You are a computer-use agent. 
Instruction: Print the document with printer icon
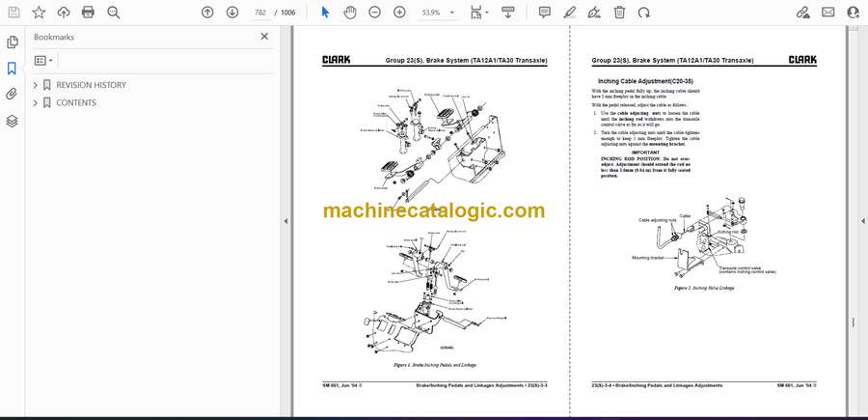tap(88, 13)
